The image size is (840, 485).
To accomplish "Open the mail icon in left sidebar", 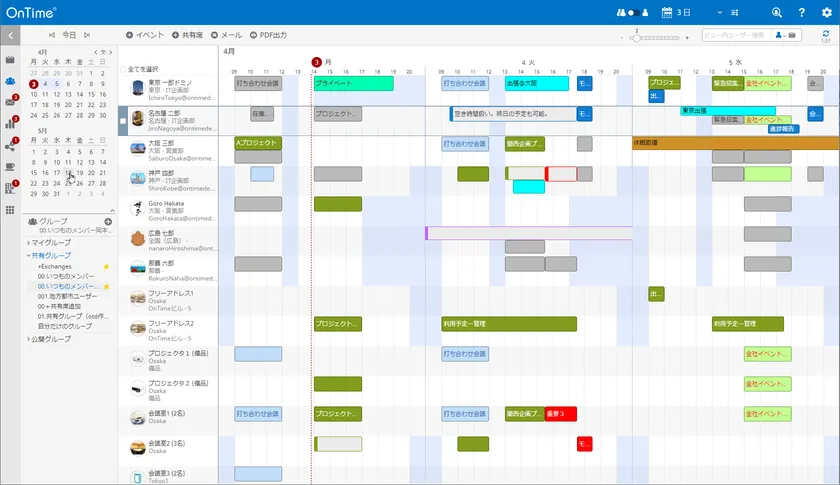I will [10, 102].
